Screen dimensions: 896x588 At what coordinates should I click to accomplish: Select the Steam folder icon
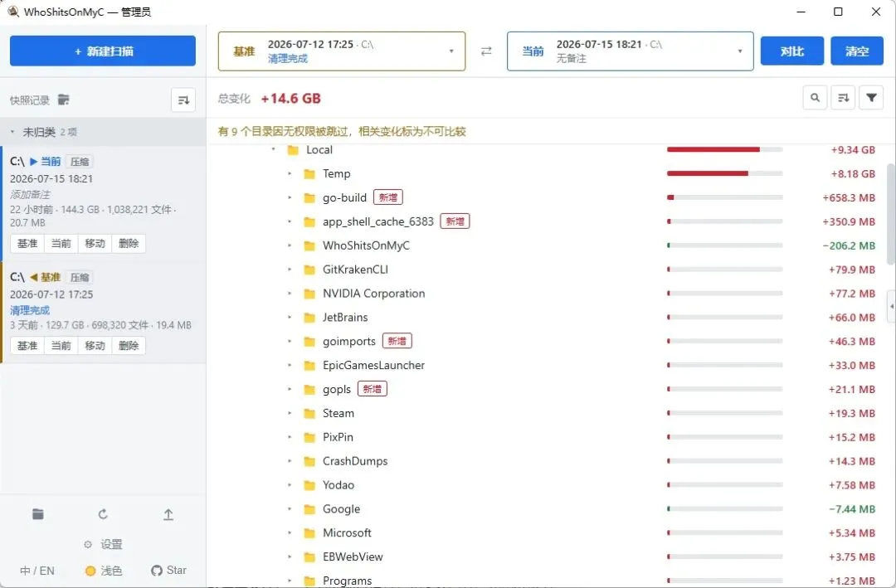click(309, 414)
